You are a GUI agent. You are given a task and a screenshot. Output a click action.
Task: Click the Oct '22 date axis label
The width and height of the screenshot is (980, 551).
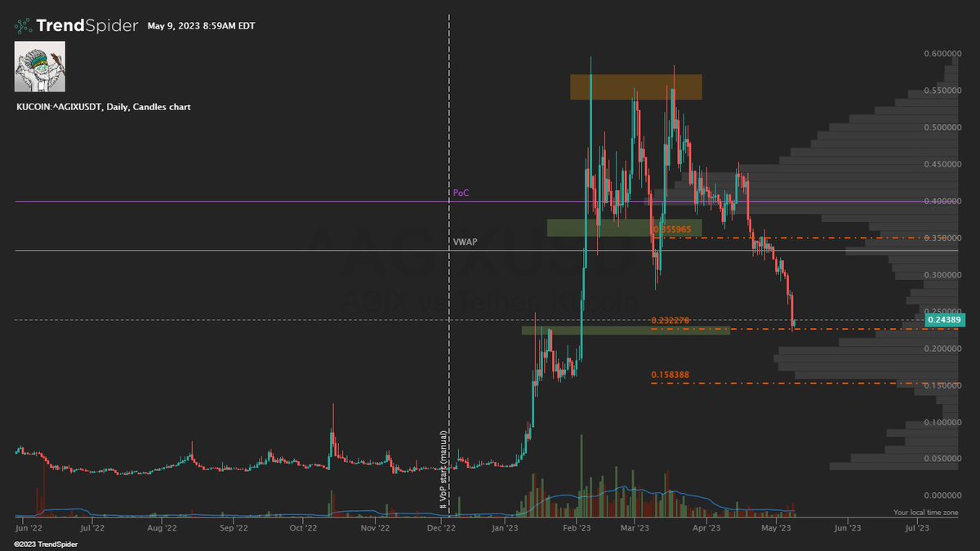[x=304, y=528]
